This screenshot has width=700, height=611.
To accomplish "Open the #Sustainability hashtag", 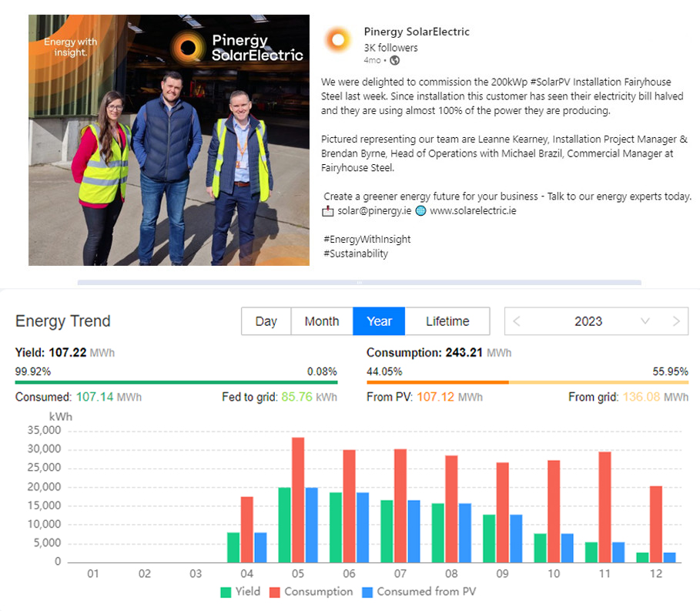I will point(355,253).
